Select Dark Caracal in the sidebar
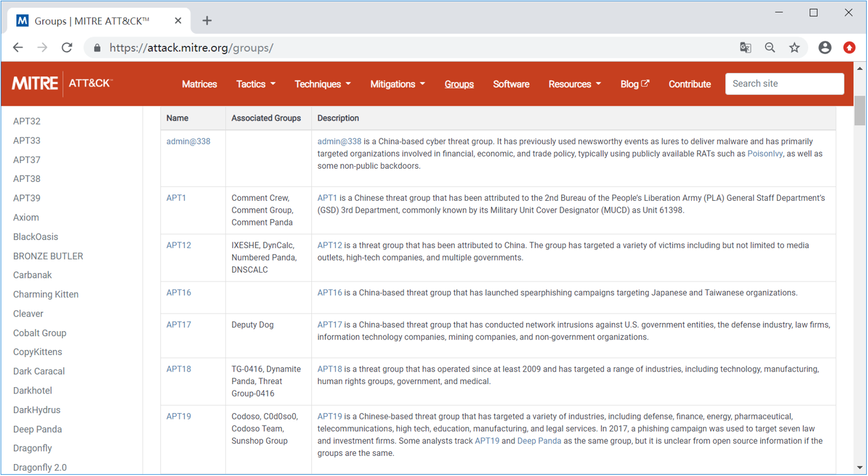868x476 pixels. [x=39, y=371]
